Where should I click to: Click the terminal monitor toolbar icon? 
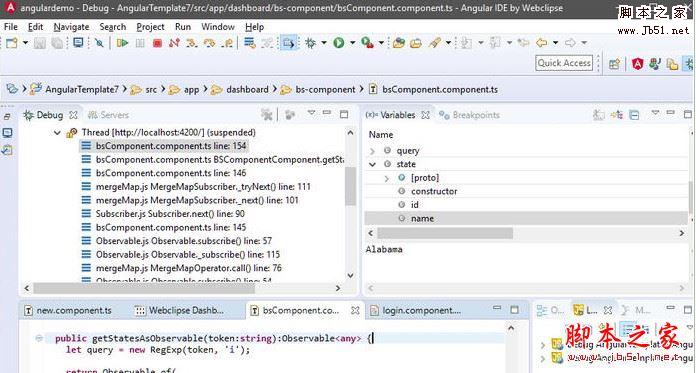[x=79, y=43]
